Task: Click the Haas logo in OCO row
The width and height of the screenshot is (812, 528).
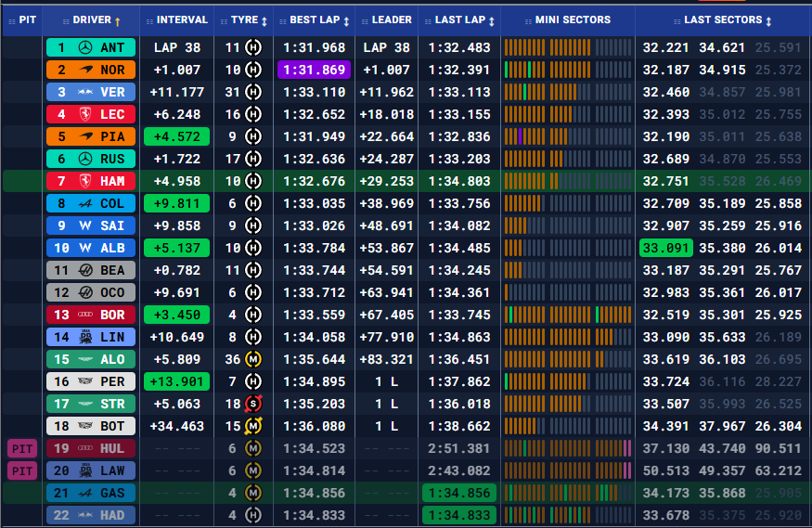Action: point(85,292)
